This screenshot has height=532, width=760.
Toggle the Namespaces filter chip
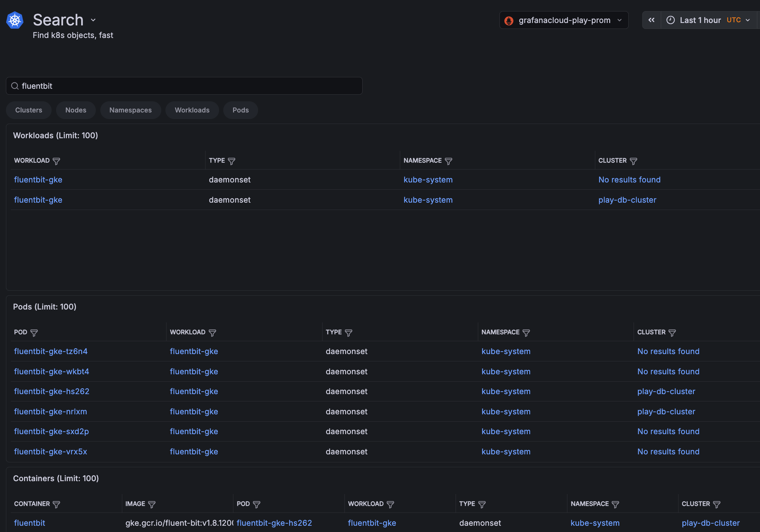point(130,110)
